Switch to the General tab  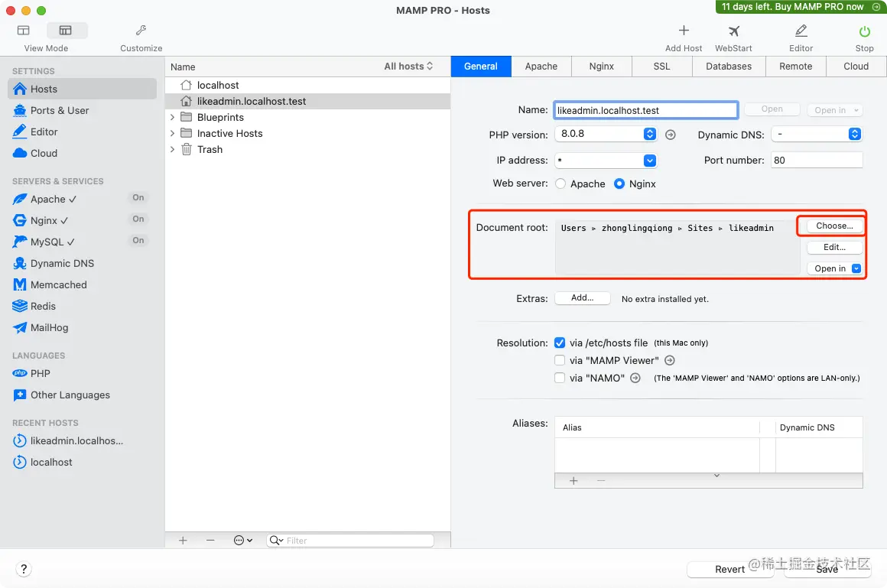481,67
